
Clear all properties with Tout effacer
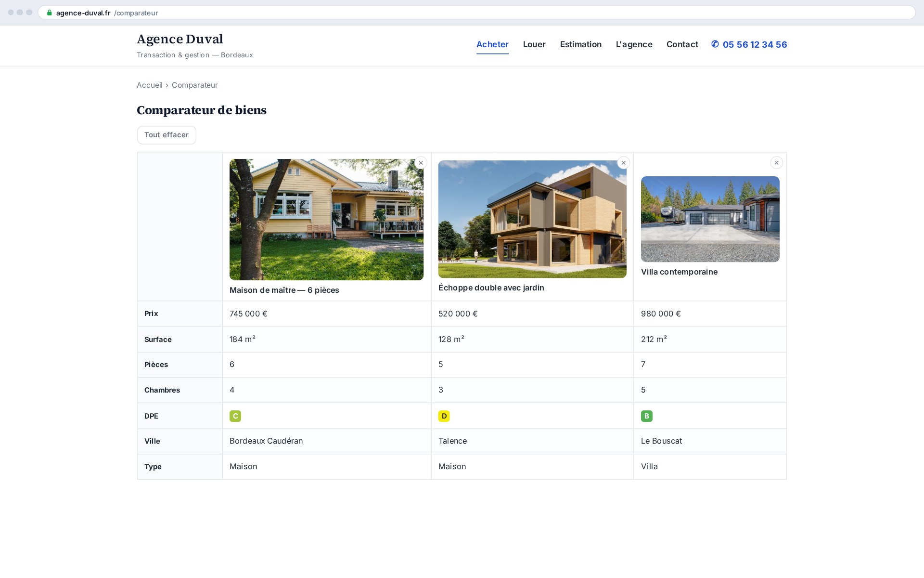tap(167, 135)
